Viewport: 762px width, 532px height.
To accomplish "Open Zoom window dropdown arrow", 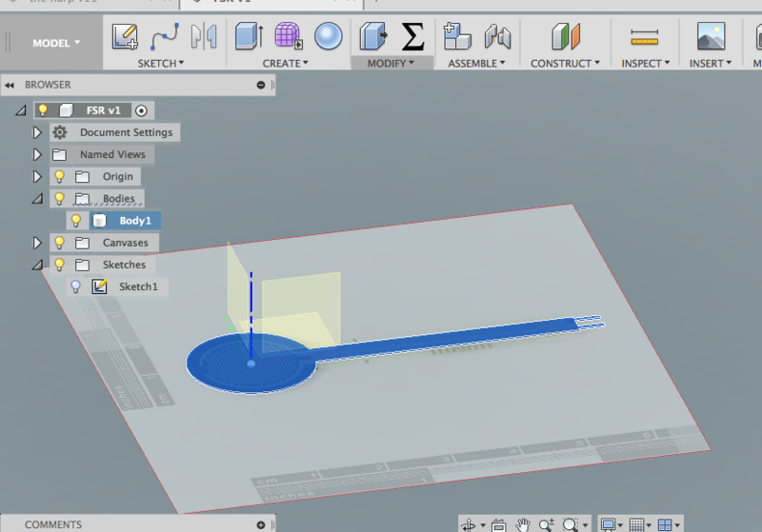I will (x=585, y=525).
